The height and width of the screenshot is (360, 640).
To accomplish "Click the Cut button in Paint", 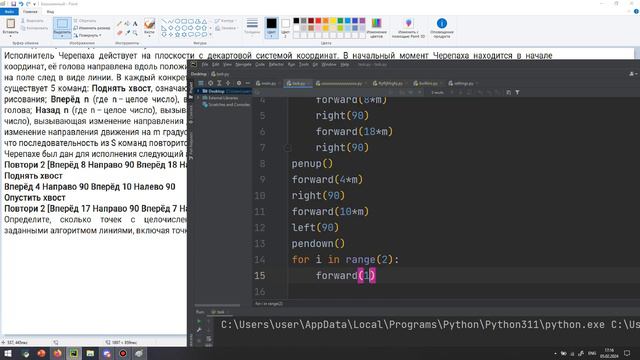I will click(32, 20).
